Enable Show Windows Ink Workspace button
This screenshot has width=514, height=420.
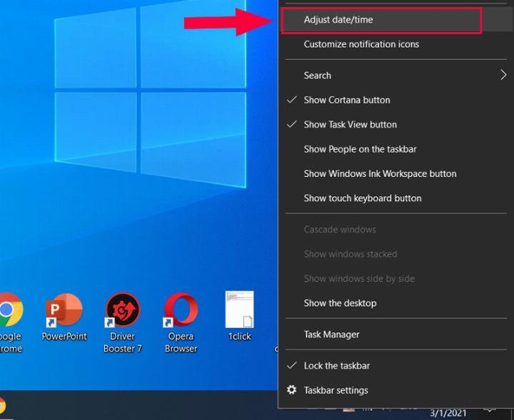coord(380,174)
